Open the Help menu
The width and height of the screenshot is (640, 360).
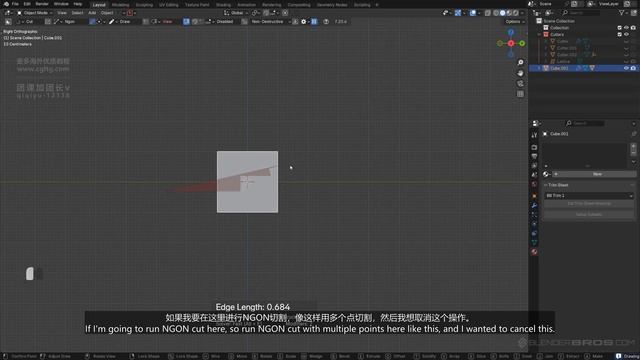click(78, 4)
